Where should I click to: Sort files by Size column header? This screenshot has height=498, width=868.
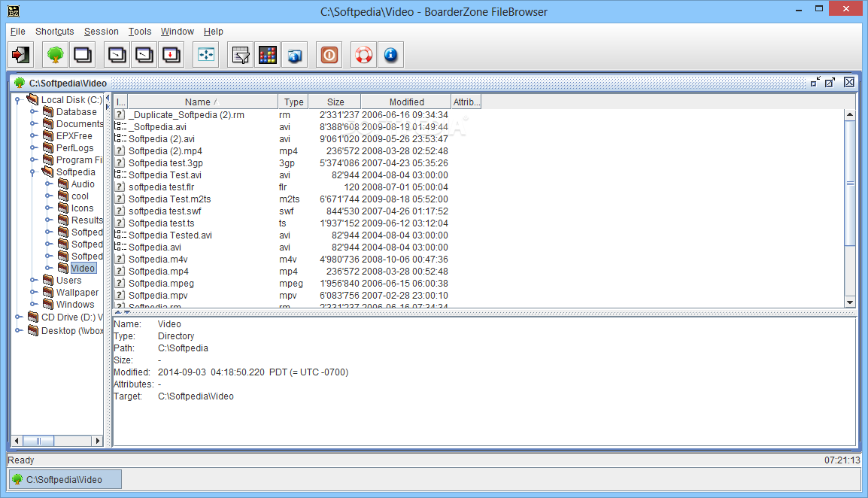(335, 102)
